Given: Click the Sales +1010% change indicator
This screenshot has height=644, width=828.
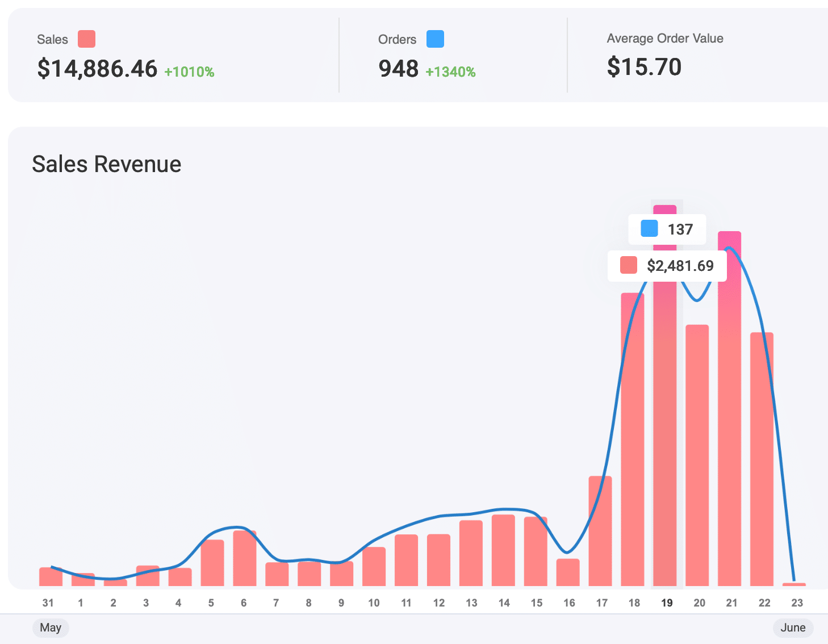Looking at the screenshot, I should point(189,72).
